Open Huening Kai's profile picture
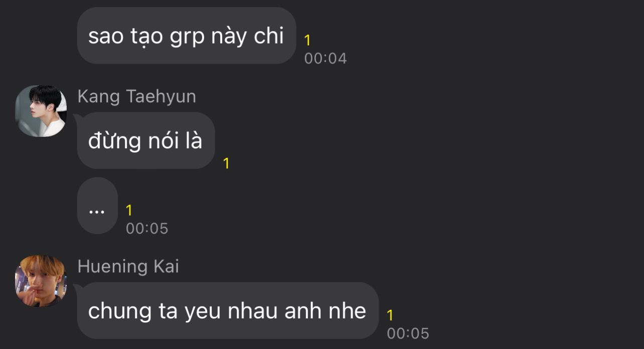The image size is (644, 349). point(41,281)
